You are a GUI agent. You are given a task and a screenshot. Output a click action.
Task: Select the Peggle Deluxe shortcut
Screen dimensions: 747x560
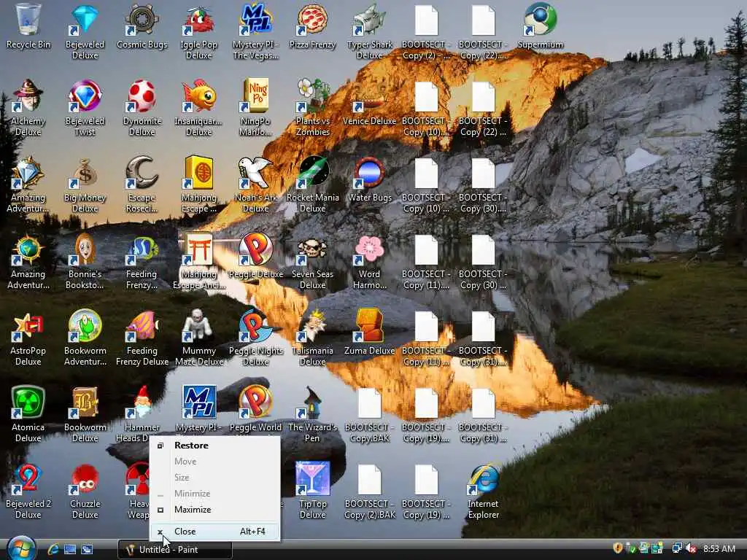click(255, 256)
